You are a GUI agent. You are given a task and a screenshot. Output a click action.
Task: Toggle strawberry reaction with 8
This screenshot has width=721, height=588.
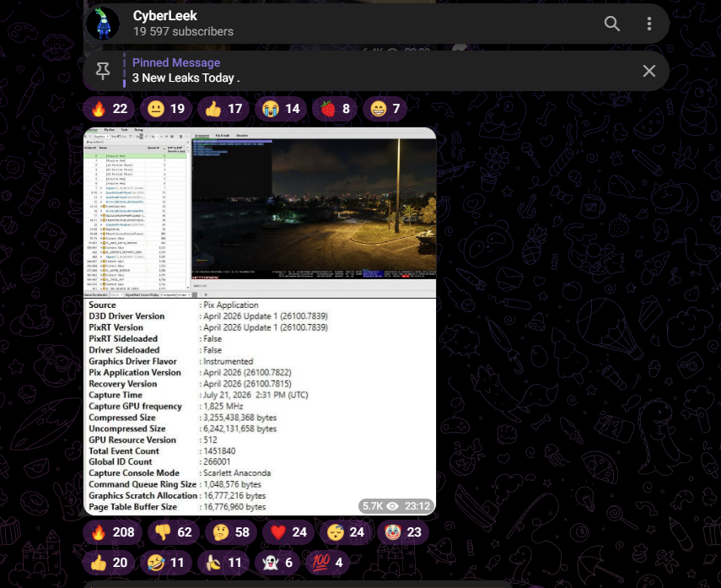point(335,109)
